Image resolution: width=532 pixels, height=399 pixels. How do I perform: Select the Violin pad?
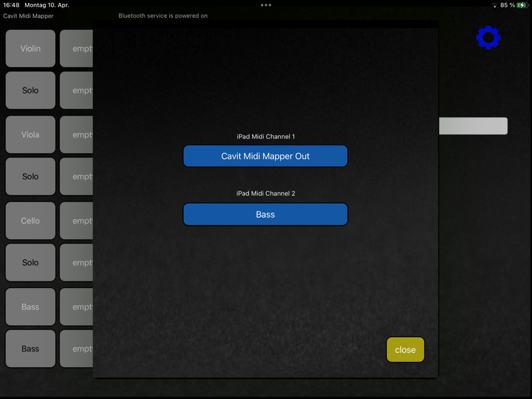pyautogui.click(x=30, y=48)
